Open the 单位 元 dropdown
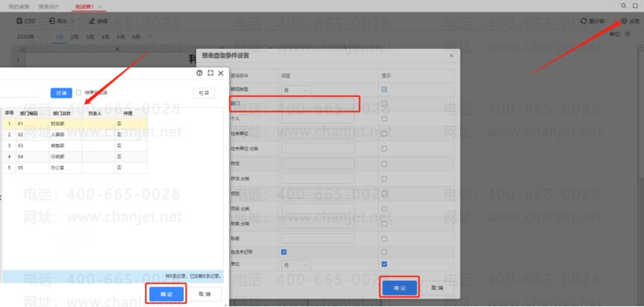 click(296, 265)
